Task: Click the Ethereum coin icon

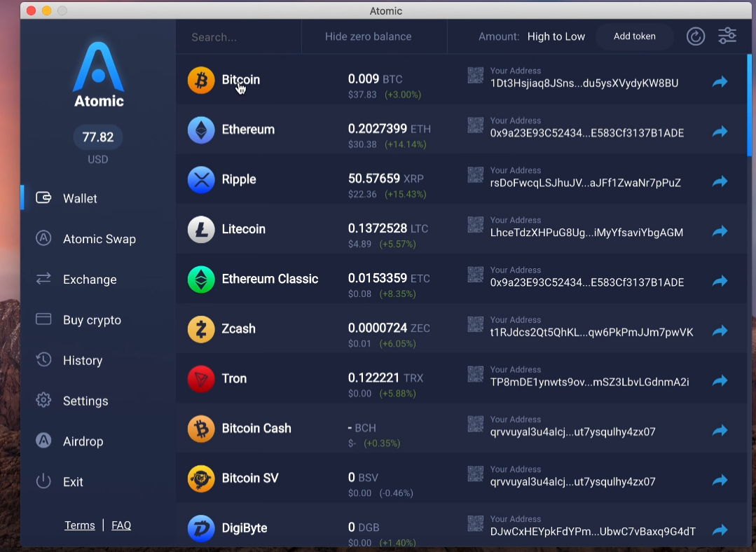Action: [201, 130]
